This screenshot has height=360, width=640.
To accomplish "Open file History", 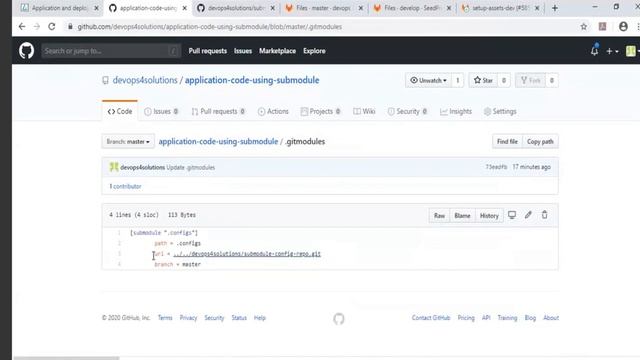I will pyautogui.click(x=489, y=216).
